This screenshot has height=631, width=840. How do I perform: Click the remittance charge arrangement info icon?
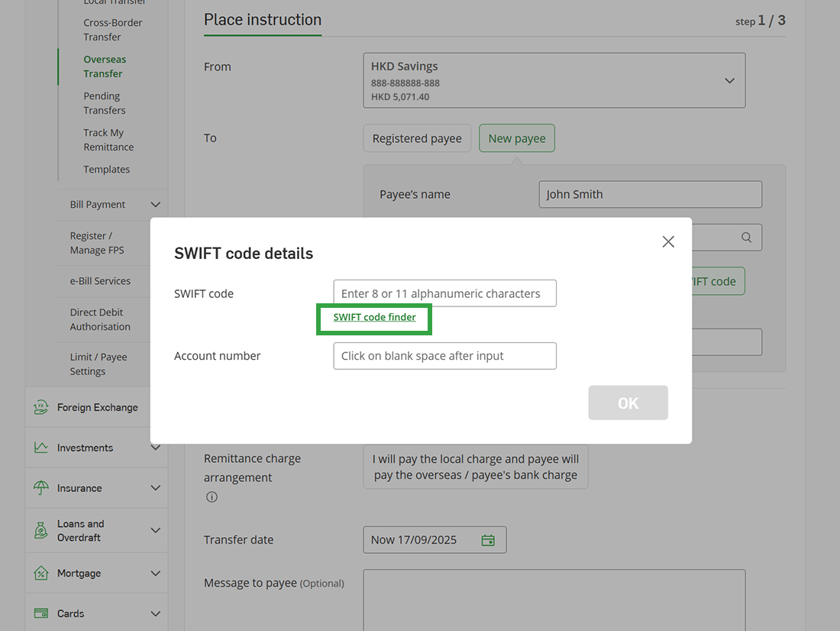(212, 497)
